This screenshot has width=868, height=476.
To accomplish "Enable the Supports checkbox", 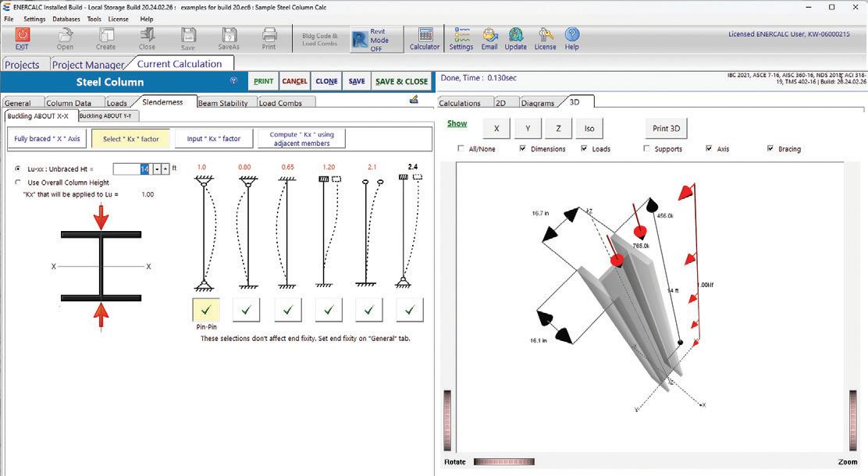I will (x=646, y=148).
